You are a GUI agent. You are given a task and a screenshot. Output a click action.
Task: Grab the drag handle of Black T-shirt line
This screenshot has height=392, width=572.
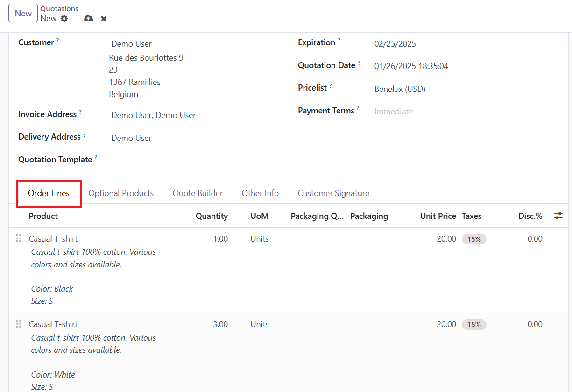point(19,239)
